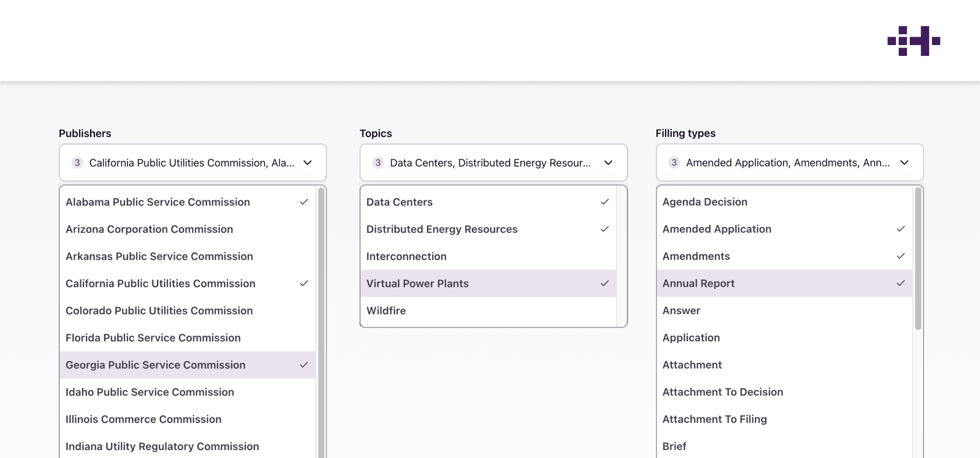Screen dimensions: 980x458
Task: Click the Publishers selected count badge
Action: [x=77, y=163]
